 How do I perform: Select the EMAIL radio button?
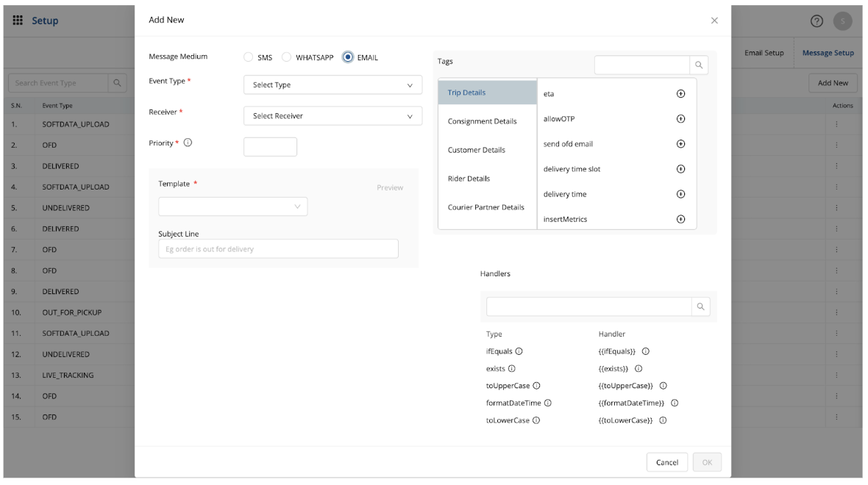click(348, 58)
